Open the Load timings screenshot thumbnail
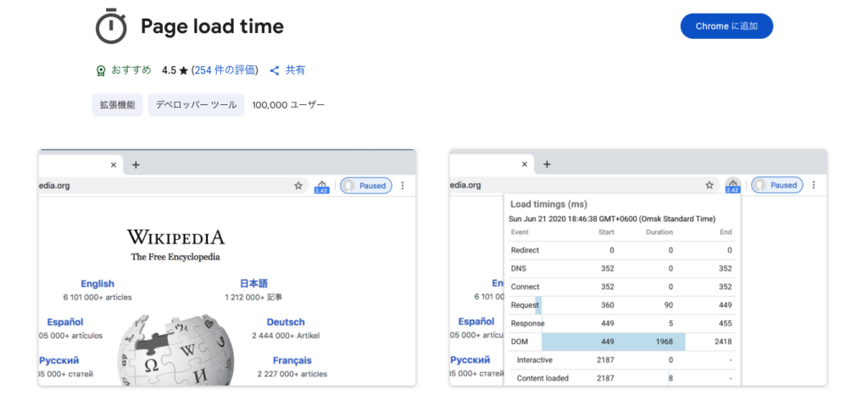868x418 pixels. pos(637,267)
